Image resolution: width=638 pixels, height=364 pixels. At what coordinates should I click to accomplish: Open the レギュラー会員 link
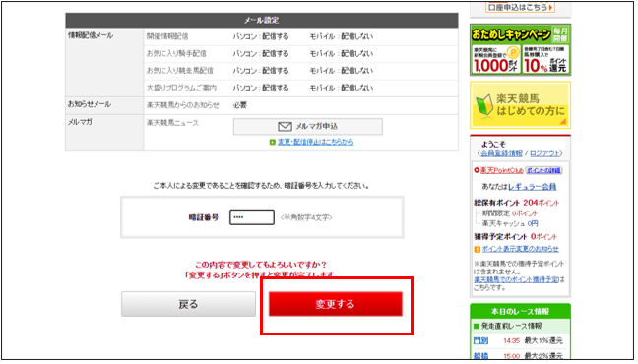click(533, 187)
